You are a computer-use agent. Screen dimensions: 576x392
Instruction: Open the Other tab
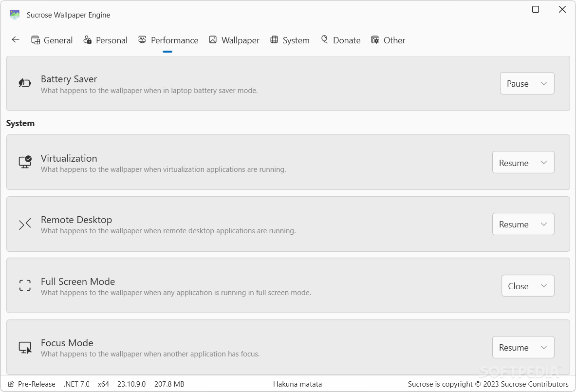[x=388, y=40]
